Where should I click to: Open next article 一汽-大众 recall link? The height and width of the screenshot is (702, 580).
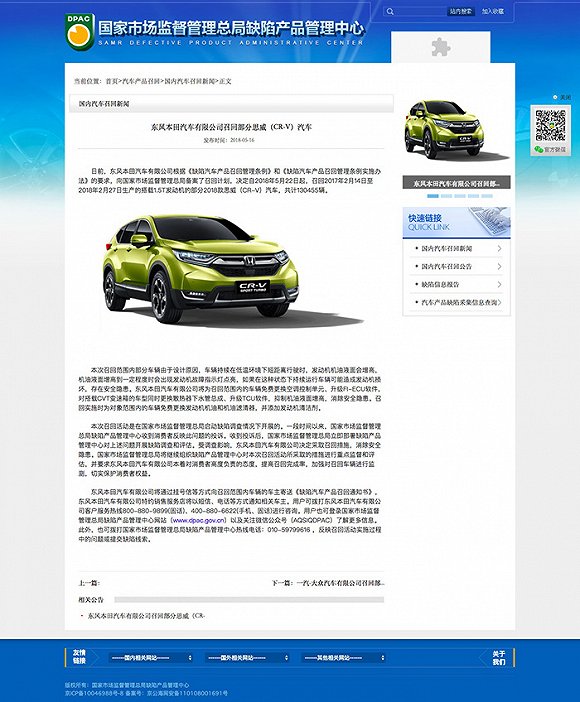click(x=340, y=583)
